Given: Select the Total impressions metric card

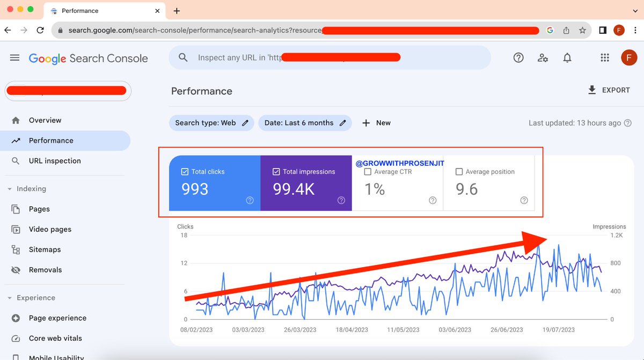Looking at the screenshot, I should (306, 183).
